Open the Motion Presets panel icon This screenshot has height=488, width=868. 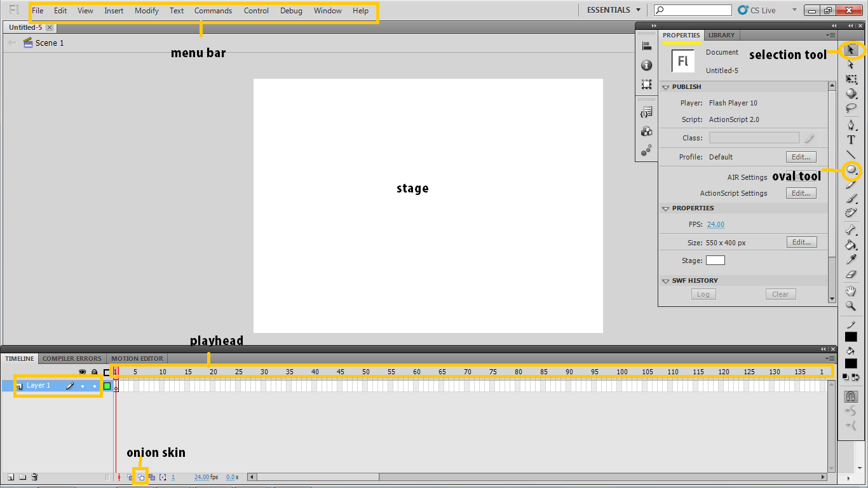[x=647, y=151]
